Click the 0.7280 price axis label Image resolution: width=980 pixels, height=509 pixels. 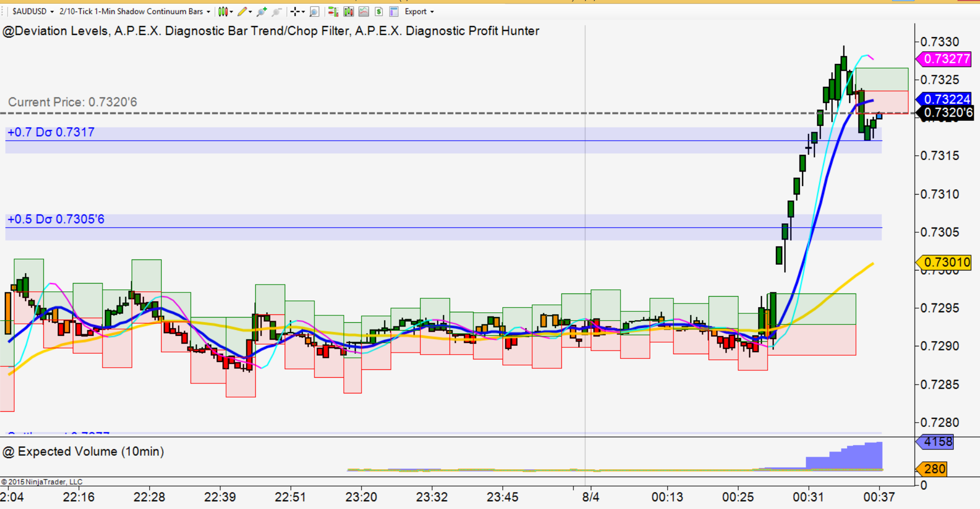940,423
